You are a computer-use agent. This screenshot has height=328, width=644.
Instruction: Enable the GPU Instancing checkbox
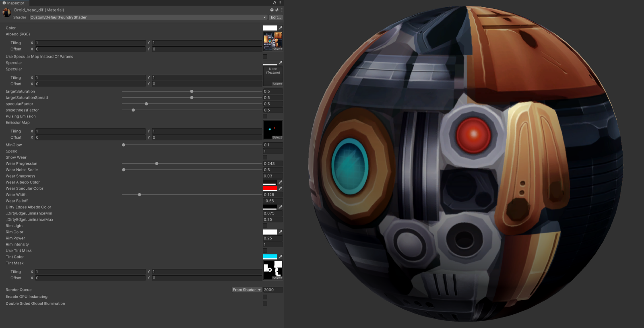(x=265, y=297)
